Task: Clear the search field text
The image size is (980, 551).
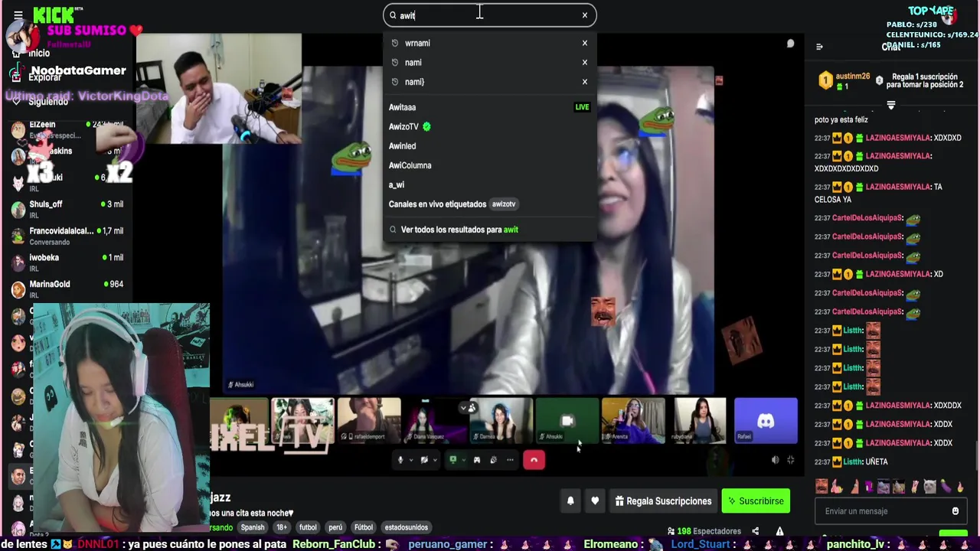Action: 584,15
